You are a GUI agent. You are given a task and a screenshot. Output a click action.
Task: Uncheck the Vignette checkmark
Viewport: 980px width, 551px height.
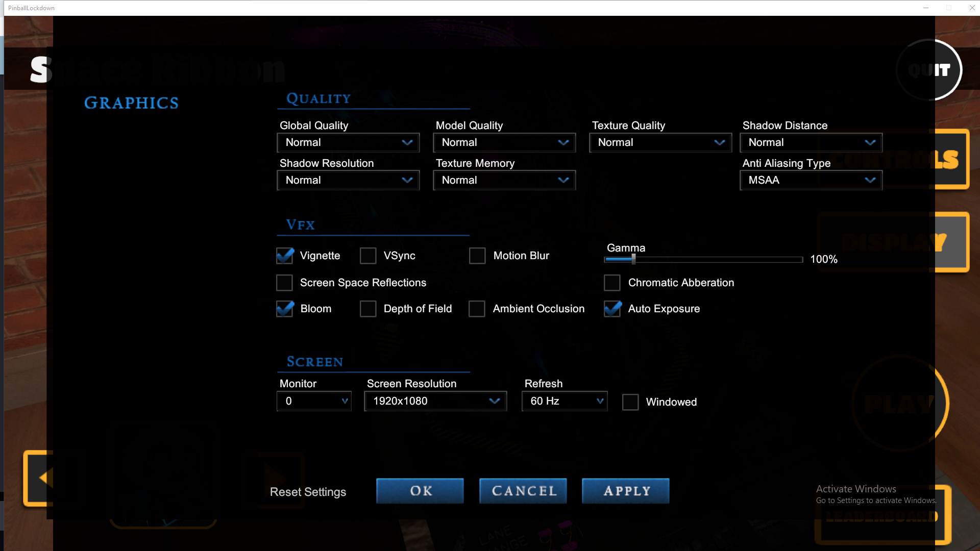(284, 256)
